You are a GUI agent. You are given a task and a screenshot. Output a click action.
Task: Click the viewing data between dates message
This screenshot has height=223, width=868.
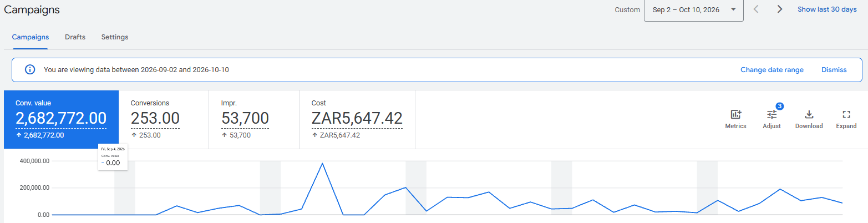pyautogui.click(x=136, y=70)
